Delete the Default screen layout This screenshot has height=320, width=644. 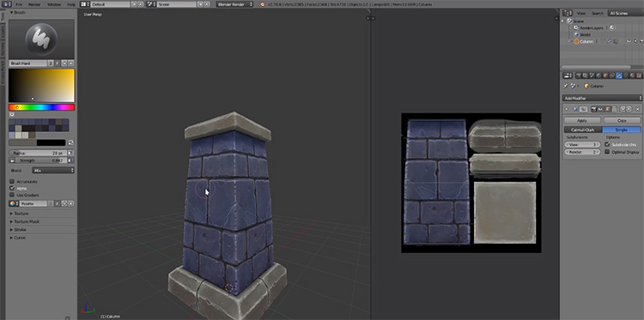[141, 4]
